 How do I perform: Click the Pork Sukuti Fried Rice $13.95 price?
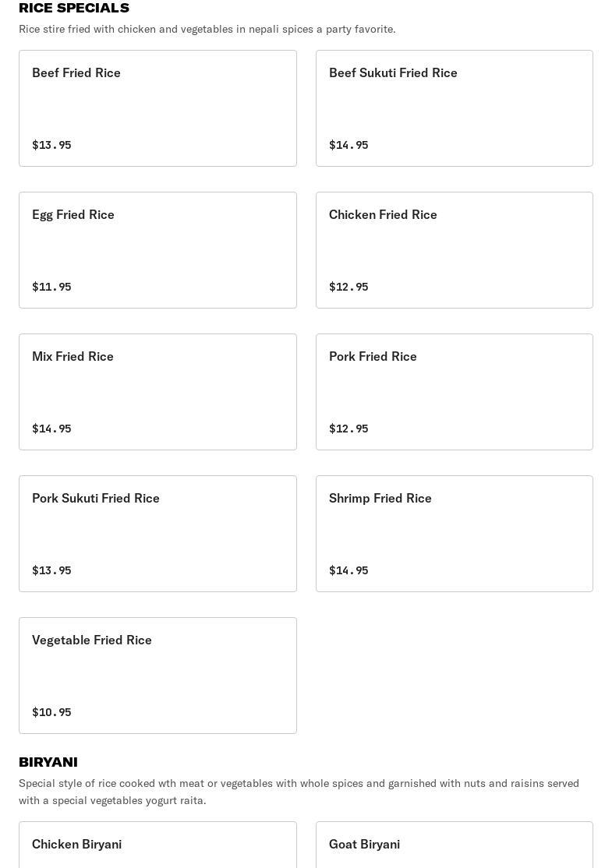tap(51, 570)
